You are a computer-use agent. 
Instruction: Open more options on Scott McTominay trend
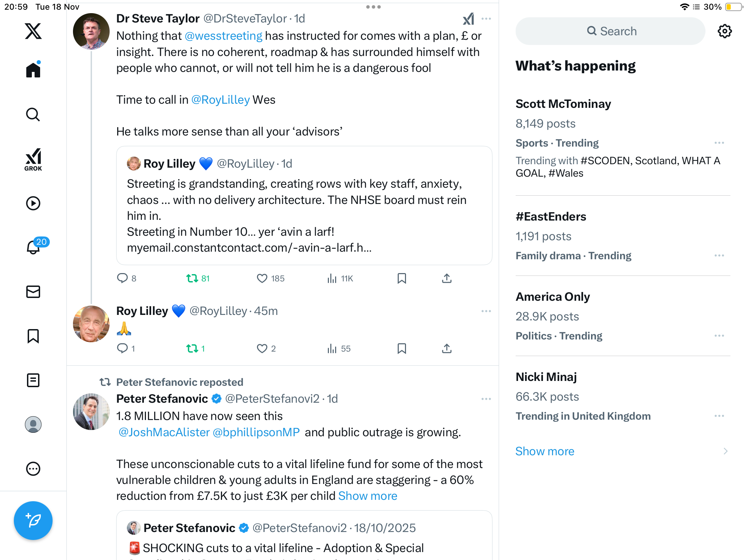click(x=719, y=143)
